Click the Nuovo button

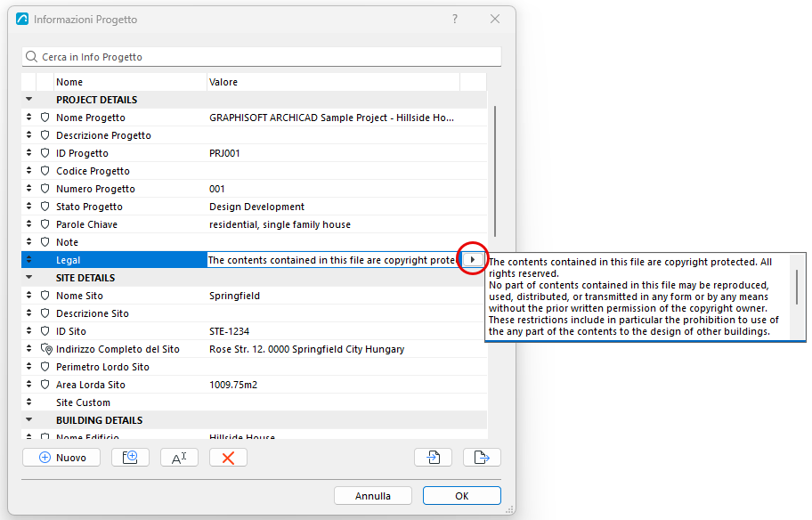(x=61, y=458)
